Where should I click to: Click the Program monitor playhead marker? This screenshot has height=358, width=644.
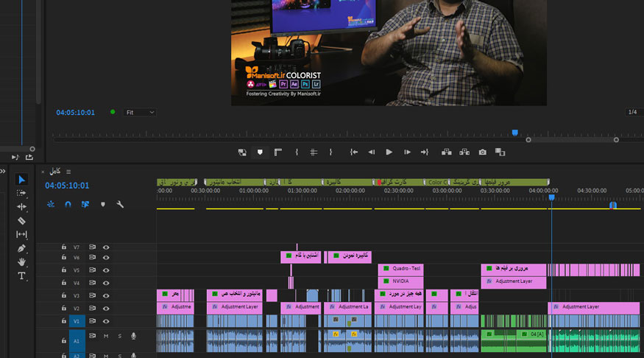(514, 133)
